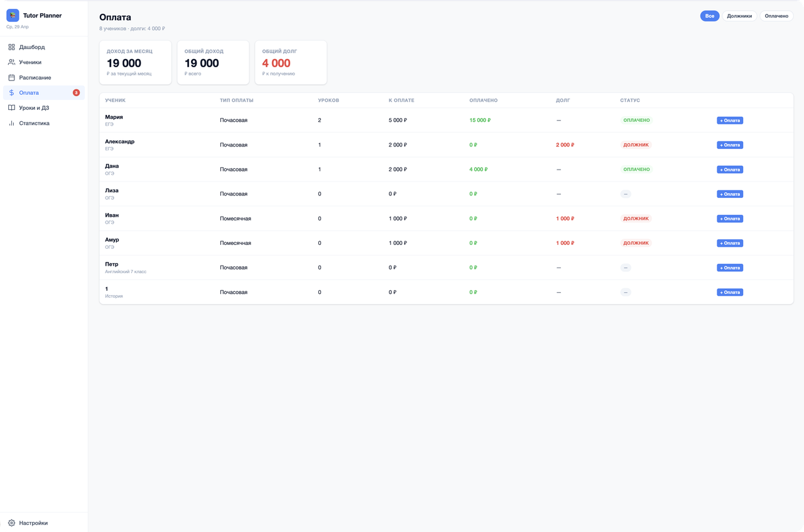The width and height of the screenshot is (804, 532).
Task: Click Дана's paid amount 4 000 ₽
Action: [x=479, y=170]
